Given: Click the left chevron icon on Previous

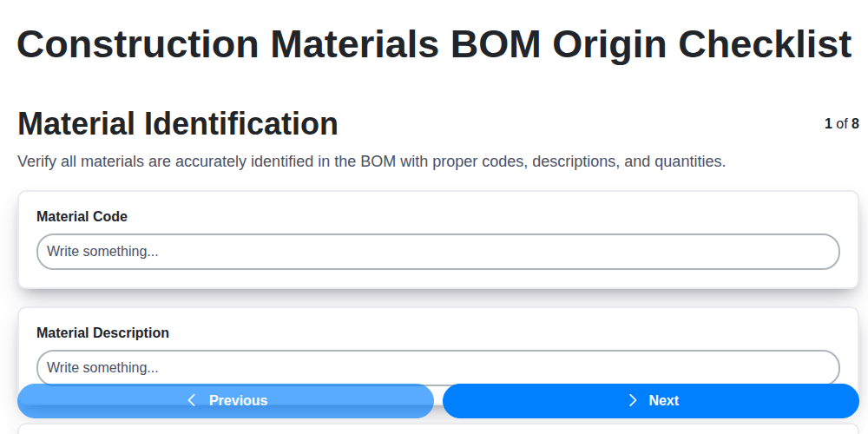Looking at the screenshot, I should (192, 400).
